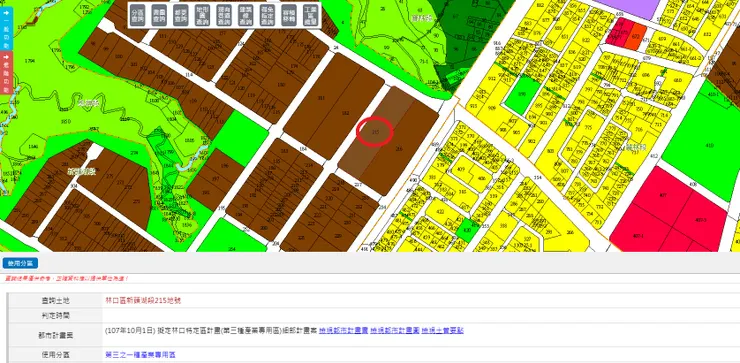The width and height of the screenshot is (740, 363).
Task: Open the 檢視土管要點 link
Action: (x=443, y=330)
